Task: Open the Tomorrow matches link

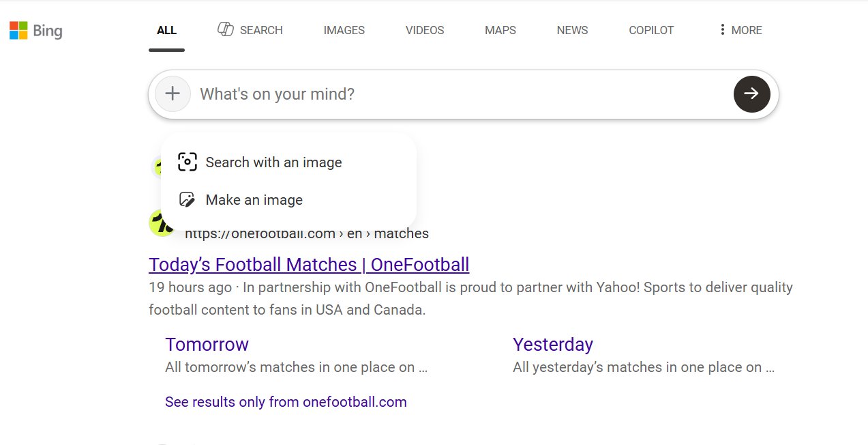Action: tap(207, 345)
